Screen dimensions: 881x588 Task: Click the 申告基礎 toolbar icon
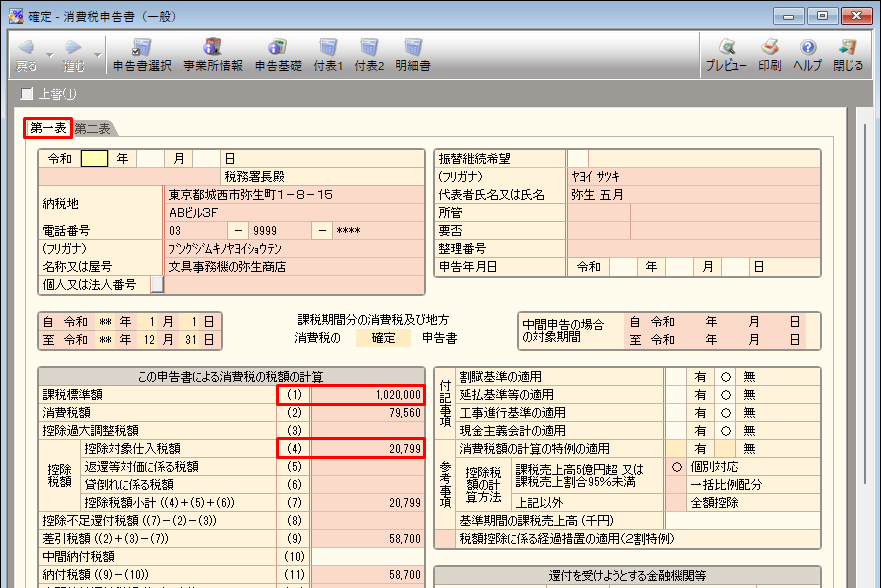(x=277, y=55)
